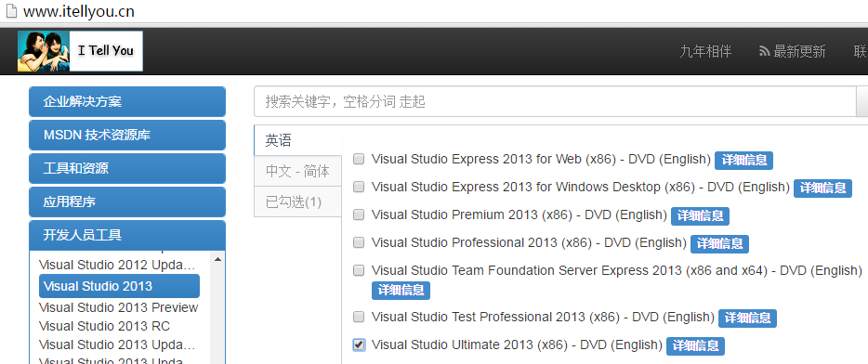
Task: Focus the 搜索关键字 search field
Action: click(555, 101)
